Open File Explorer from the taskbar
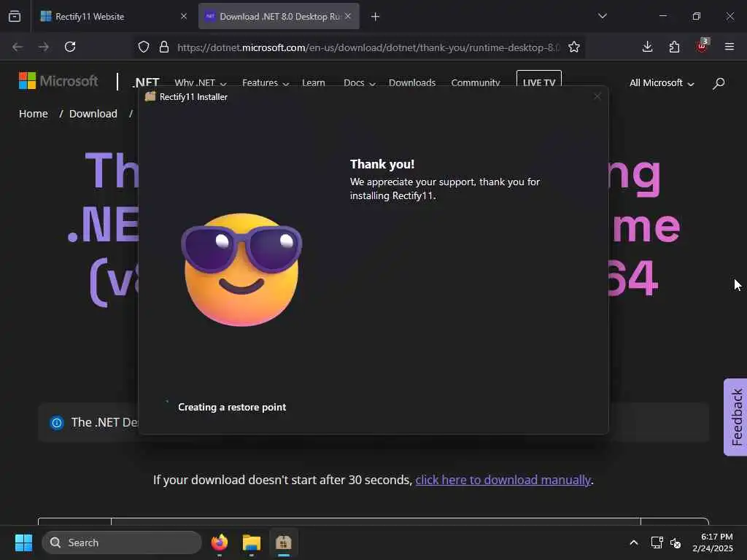This screenshot has width=747, height=560. 251,542
